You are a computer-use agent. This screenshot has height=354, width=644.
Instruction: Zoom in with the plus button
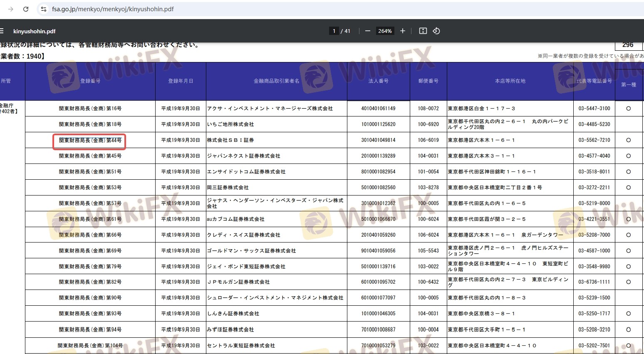click(402, 31)
